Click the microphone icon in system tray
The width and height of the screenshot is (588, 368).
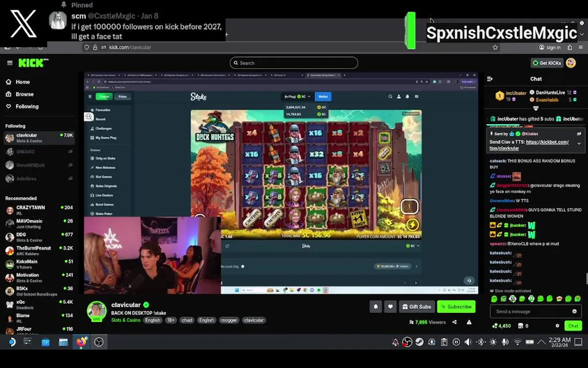pos(505,342)
